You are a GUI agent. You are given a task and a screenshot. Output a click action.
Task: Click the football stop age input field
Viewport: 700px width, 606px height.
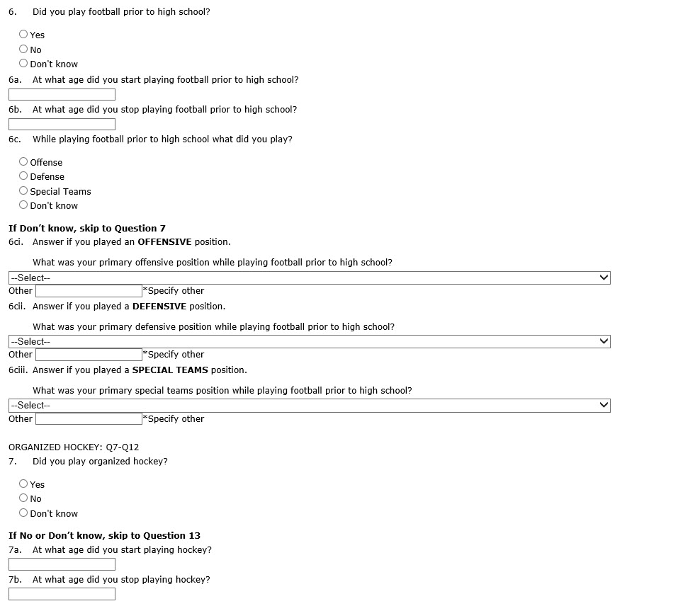[62, 124]
